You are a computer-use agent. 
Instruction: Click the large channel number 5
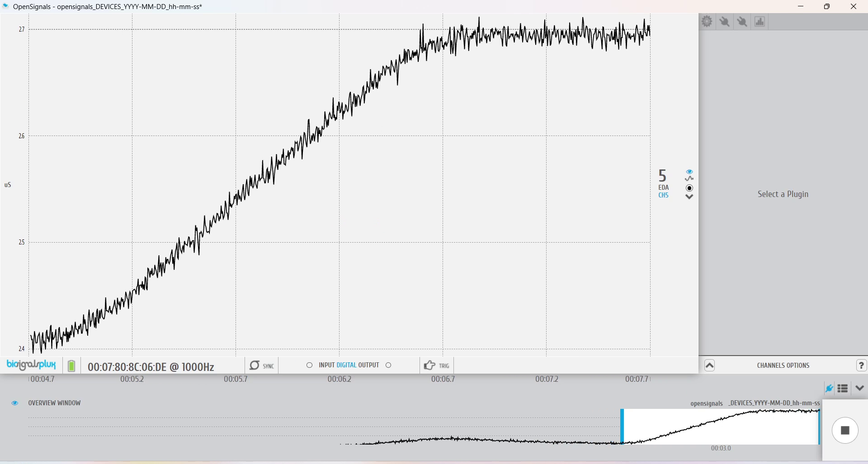tap(662, 175)
